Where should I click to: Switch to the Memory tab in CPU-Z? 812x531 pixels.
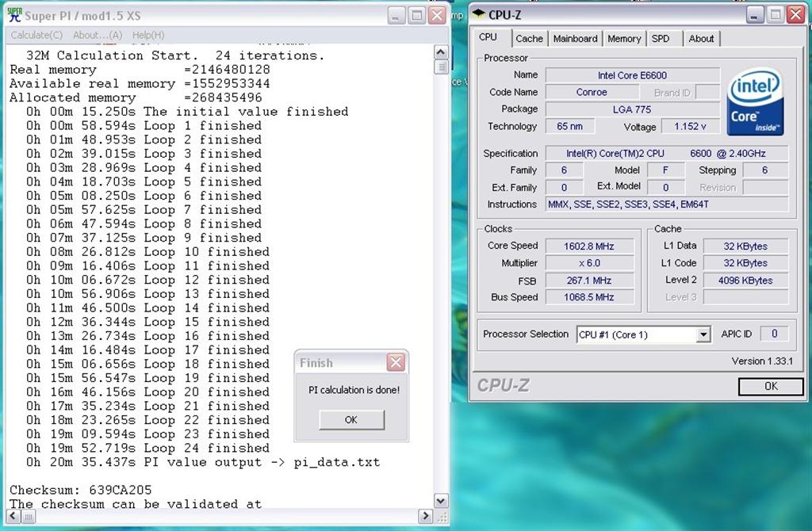click(624, 39)
